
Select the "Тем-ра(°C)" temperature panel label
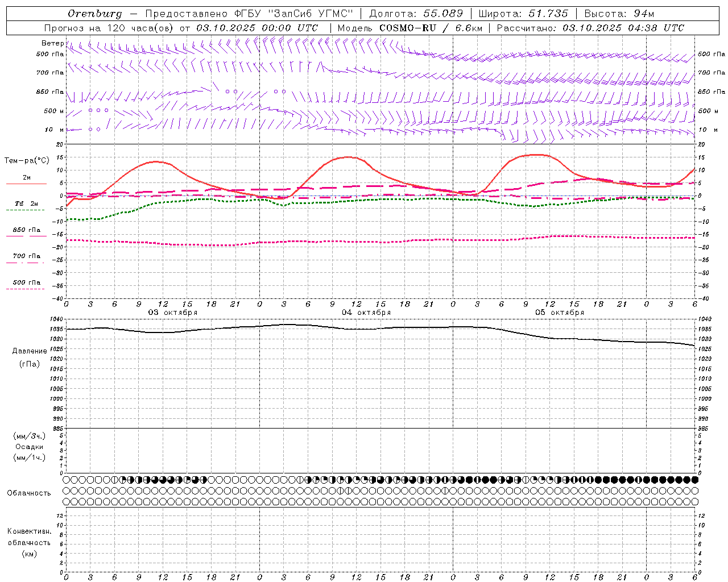tap(27, 160)
